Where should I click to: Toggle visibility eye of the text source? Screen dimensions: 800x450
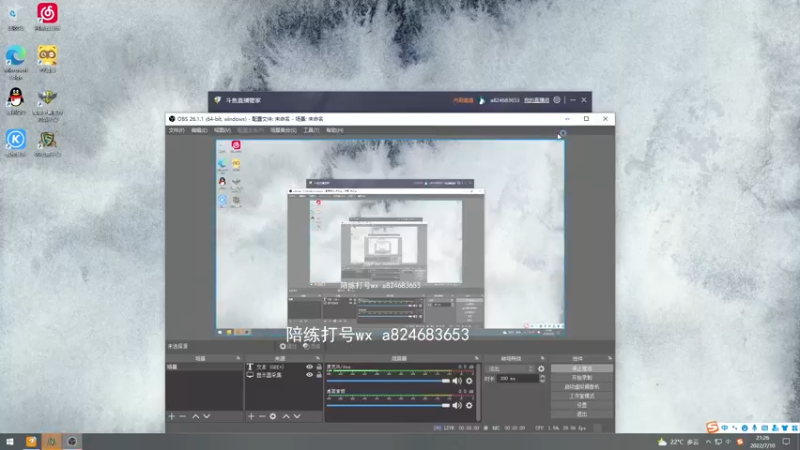309,367
